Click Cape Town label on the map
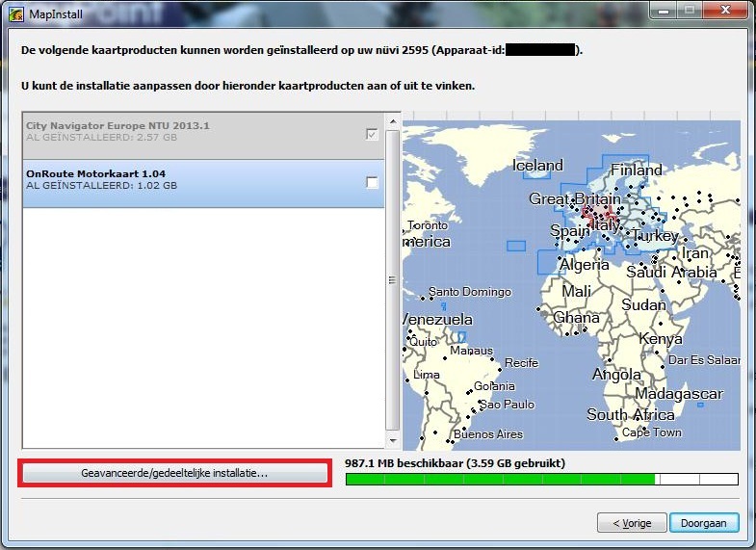This screenshot has width=756, height=550. (651, 432)
